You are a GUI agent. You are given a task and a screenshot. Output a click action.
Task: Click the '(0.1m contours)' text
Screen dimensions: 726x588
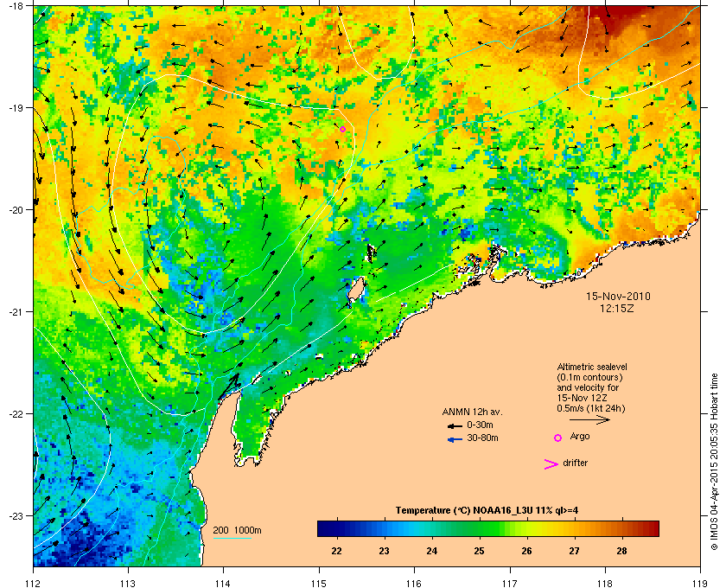[x=589, y=377]
